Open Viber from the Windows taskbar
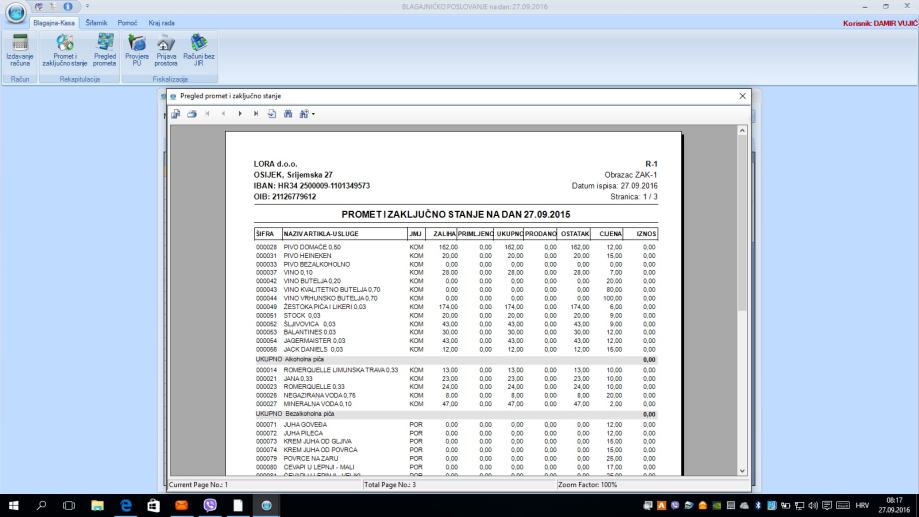 point(210,506)
